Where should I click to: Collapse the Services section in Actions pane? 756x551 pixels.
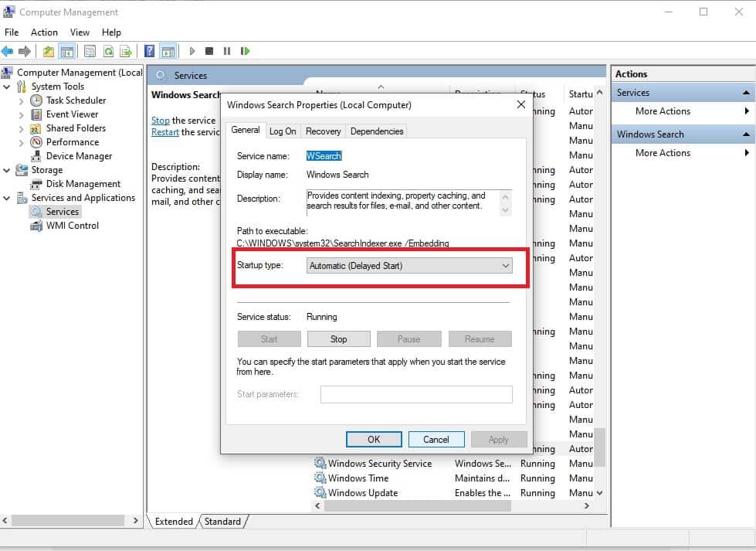[x=746, y=93]
